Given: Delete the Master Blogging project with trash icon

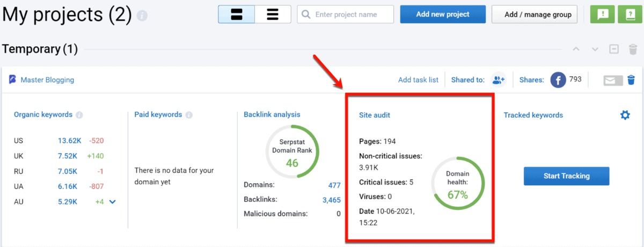Looking at the screenshot, I should pyautogui.click(x=631, y=80).
